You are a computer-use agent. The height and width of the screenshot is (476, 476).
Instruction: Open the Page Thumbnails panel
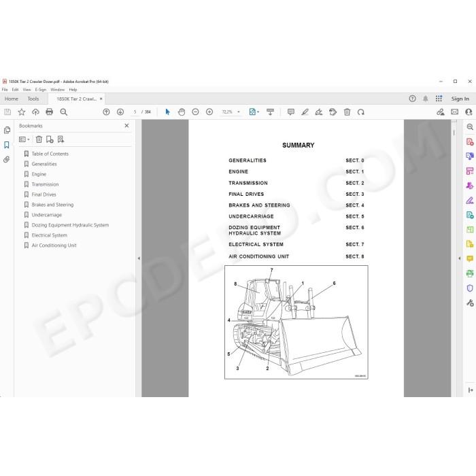point(7,131)
